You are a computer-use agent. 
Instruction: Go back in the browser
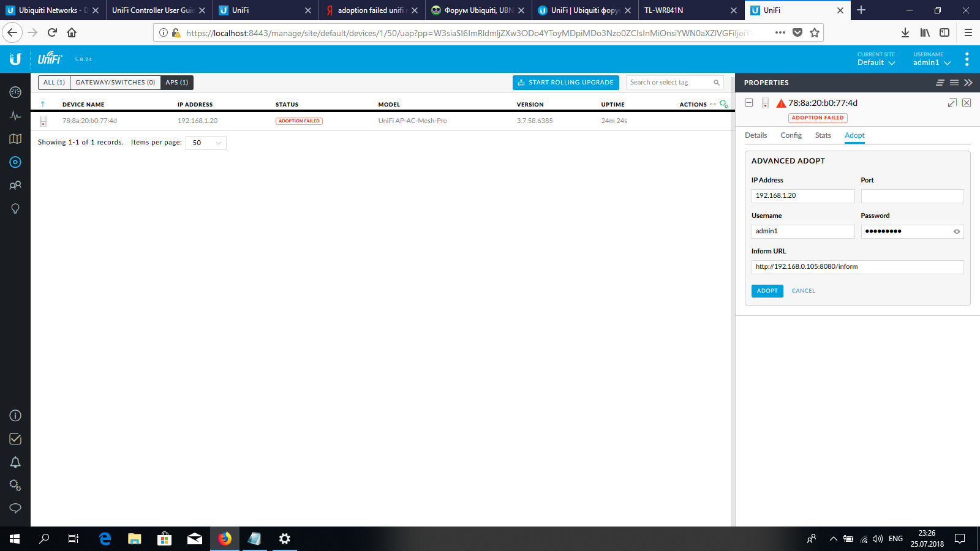(12, 32)
